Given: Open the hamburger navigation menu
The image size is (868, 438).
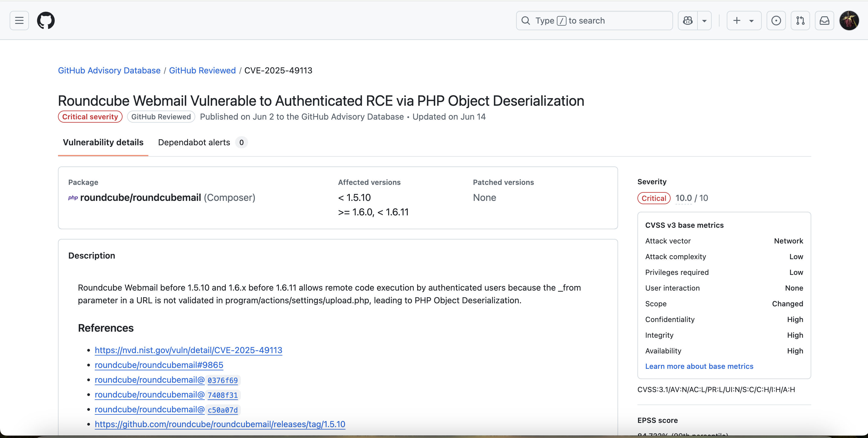Looking at the screenshot, I should pos(19,21).
